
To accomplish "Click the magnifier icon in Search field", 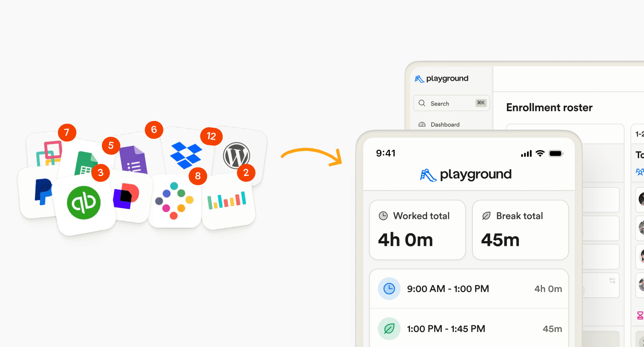I will coord(422,103).
